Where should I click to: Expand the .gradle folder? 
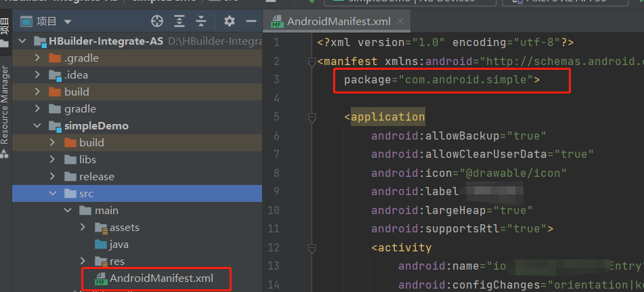(38, 58)
